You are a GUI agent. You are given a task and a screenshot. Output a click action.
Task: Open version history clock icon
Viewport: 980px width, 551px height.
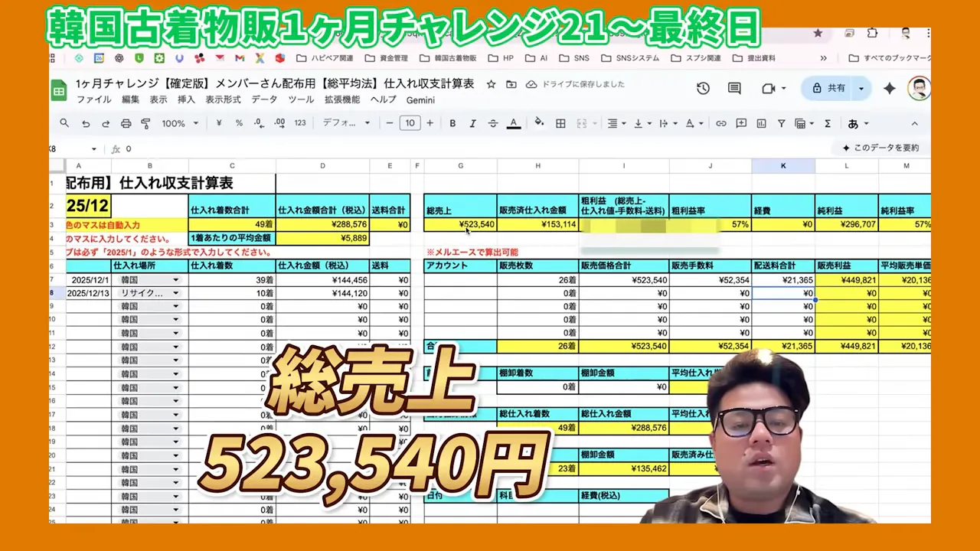(703, 88)
